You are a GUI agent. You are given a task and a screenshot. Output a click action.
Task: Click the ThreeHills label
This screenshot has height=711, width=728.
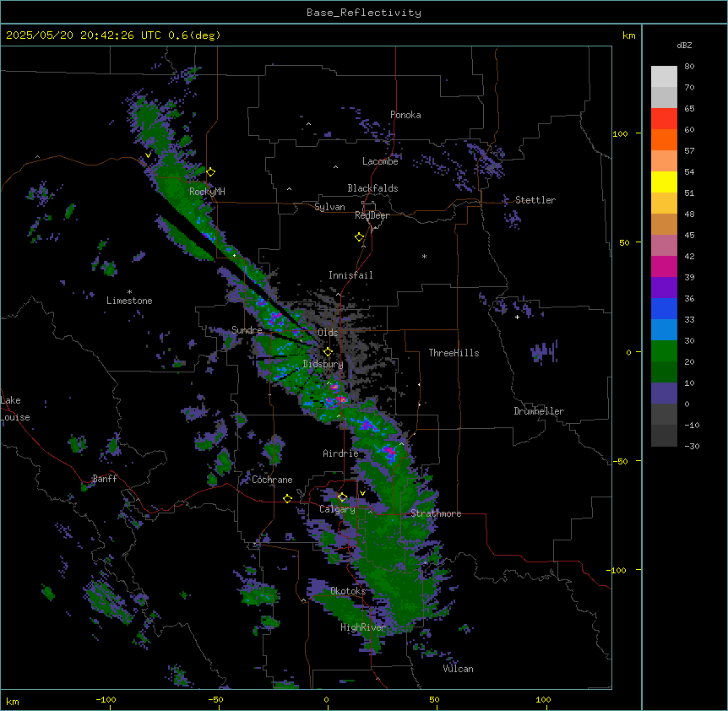[454, 353]
